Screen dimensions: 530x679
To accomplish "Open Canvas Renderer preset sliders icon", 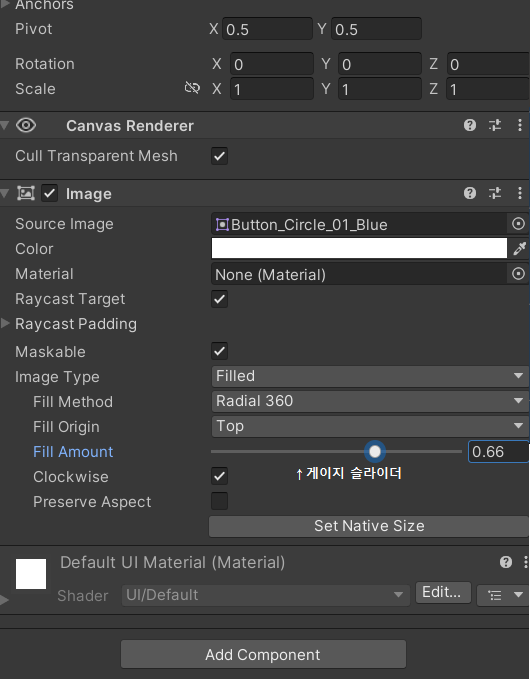I will click(x=495, y=126).
